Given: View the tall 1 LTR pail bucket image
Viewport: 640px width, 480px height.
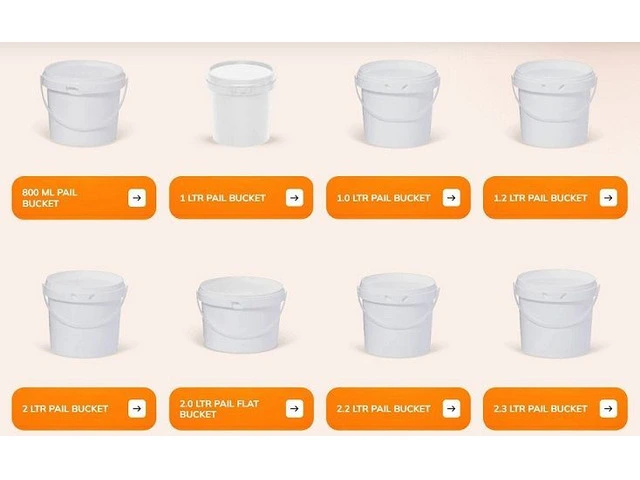Looking at the screenshot, I should point(241,103).
